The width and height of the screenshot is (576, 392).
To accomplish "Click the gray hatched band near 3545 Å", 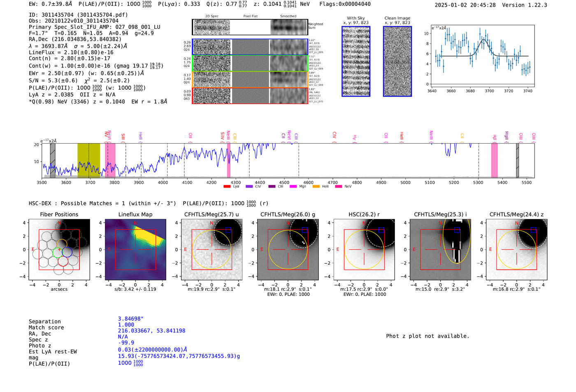I will click(x=53, y=161).
